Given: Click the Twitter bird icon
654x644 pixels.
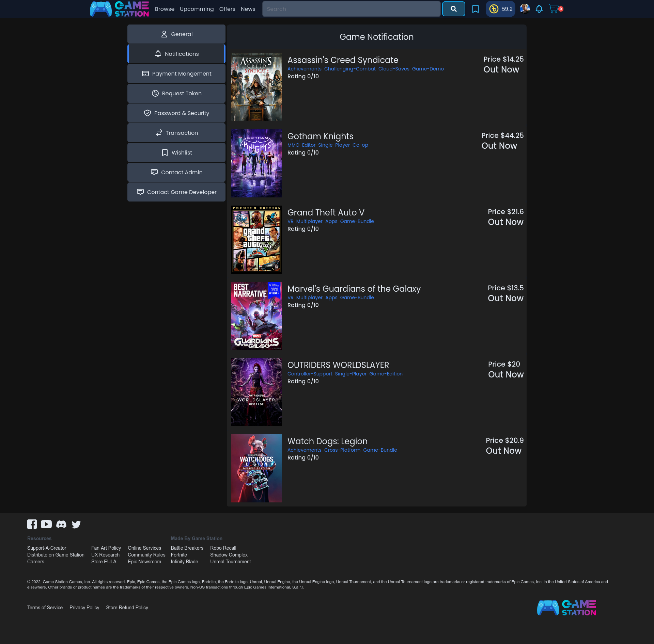Looking at the screenshot, I should 76,524.
